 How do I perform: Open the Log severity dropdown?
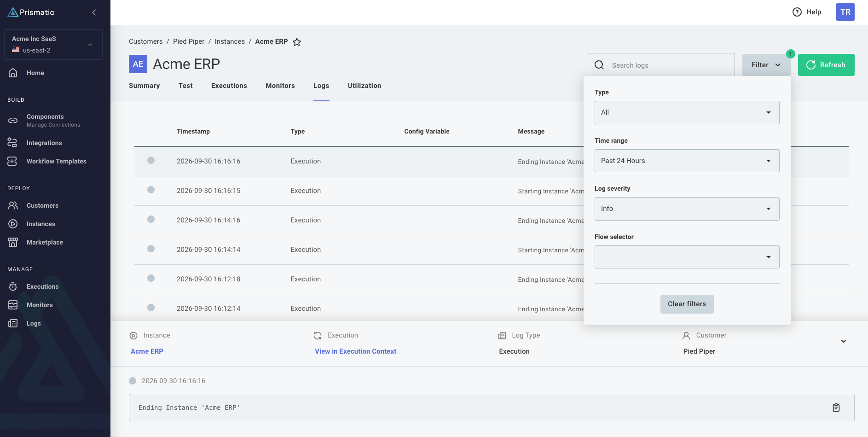(687, 209)
